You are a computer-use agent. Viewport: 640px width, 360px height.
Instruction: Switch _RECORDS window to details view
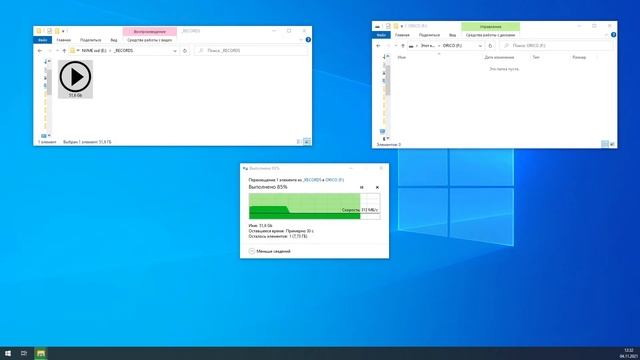coord(299,142)
